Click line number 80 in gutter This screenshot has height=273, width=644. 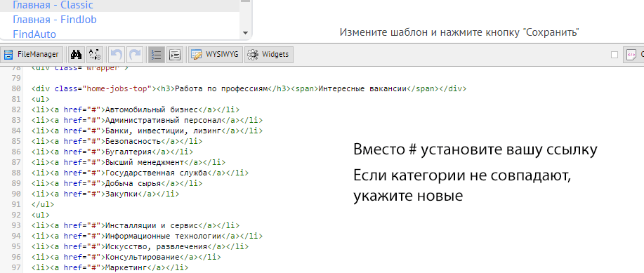coord(16,88)
